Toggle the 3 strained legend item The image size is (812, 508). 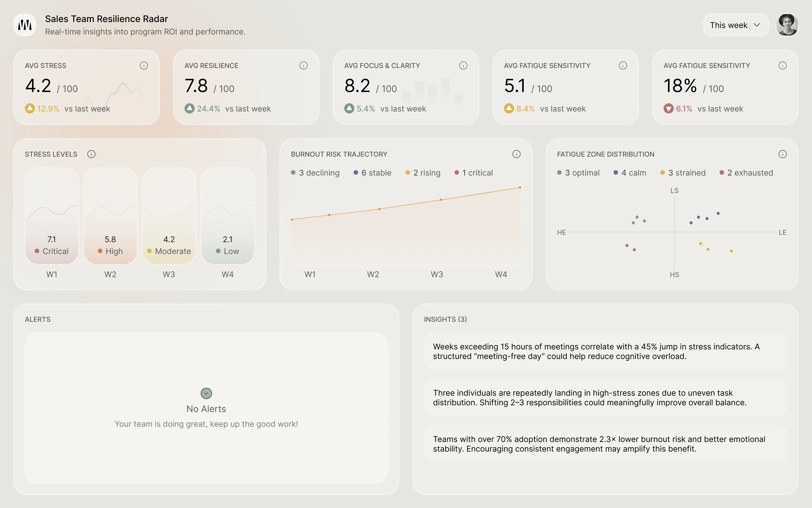pyautogui.click(x=683, y=173)
